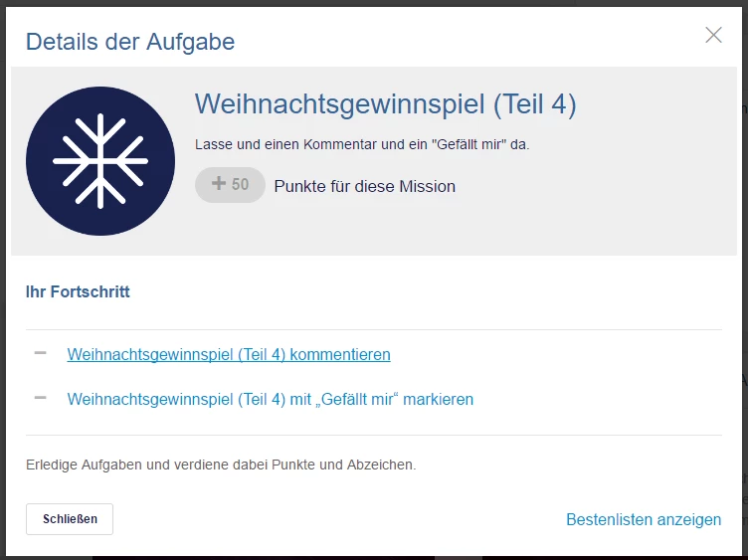
Task: Click the Schließen button
Action: coord(70,519)
